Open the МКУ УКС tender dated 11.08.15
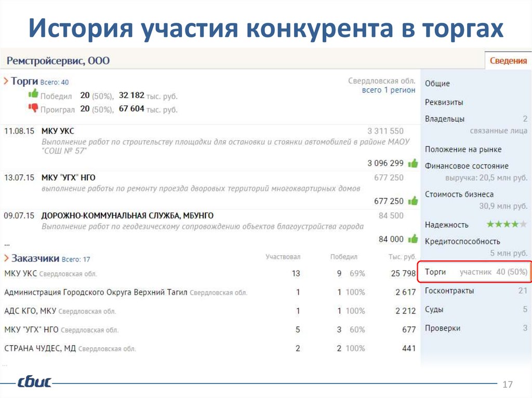This screenshot has width=532, height=398. [x=58, y=131]
